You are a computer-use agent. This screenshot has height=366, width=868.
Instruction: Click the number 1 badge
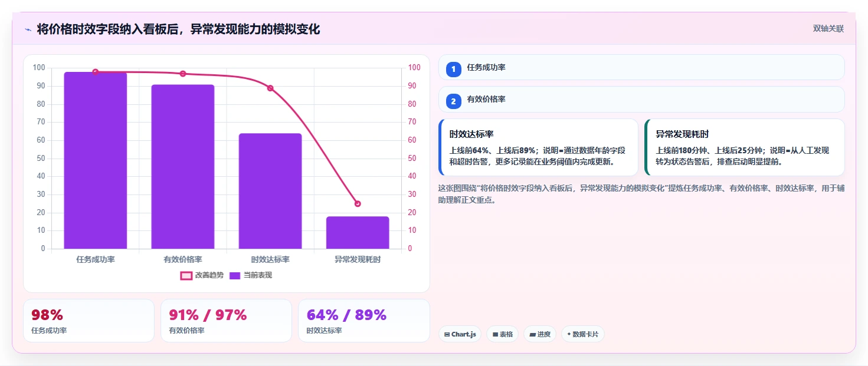pyautogui.click(x=453, y=70)
